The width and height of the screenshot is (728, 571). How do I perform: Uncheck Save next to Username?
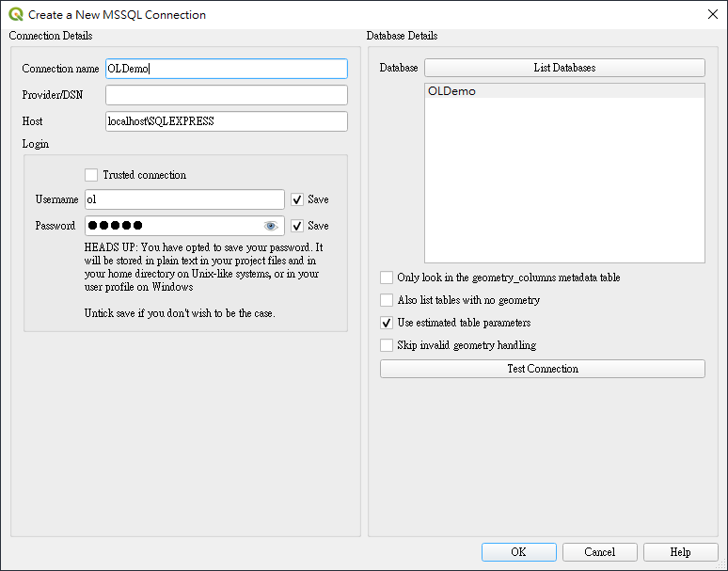coord(297,199)
